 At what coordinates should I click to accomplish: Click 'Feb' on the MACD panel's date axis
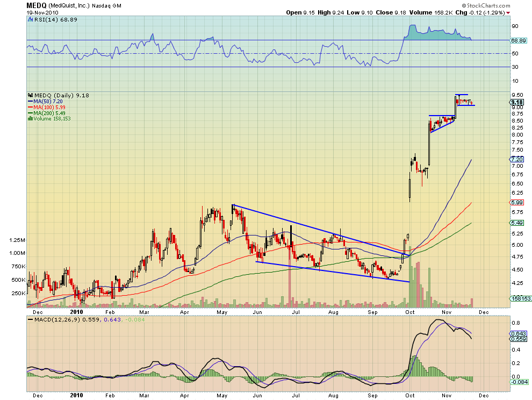(x=110, y=396)
